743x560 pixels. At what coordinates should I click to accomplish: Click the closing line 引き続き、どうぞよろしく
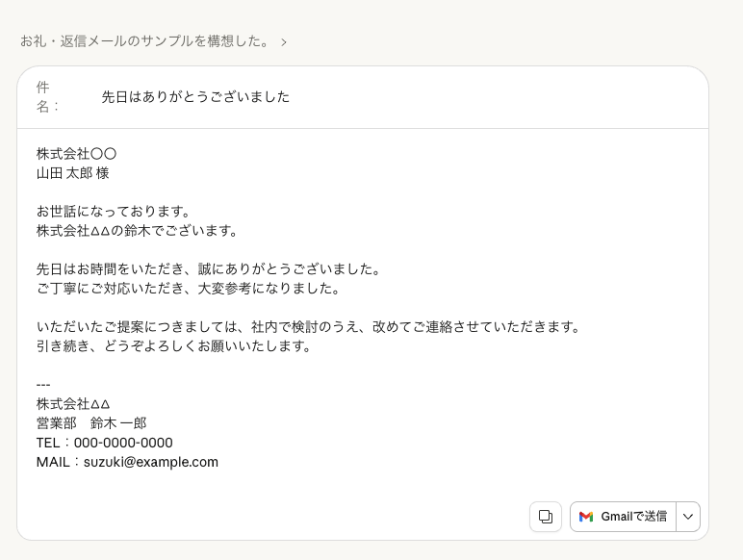[x=175, y=346]
